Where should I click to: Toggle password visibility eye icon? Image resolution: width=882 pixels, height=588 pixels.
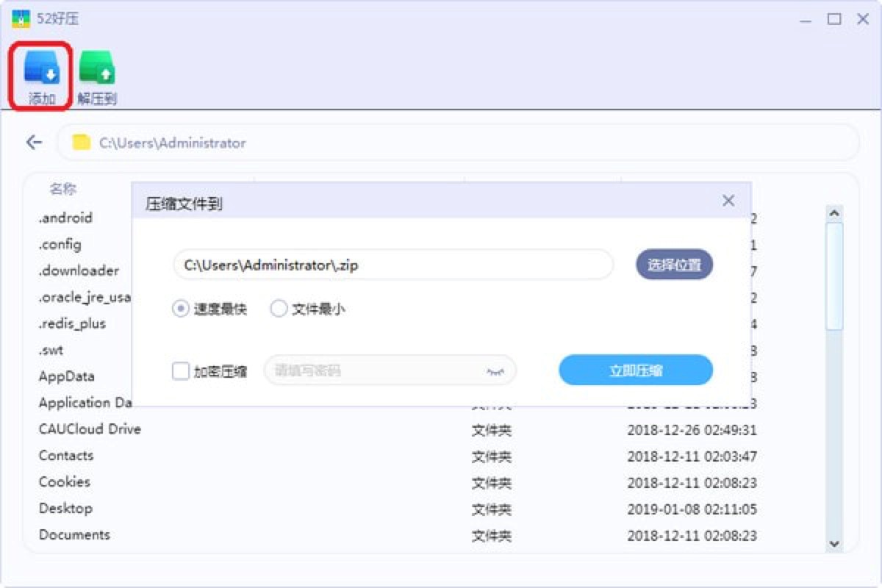pyautogui.click(x=495, y=371)
